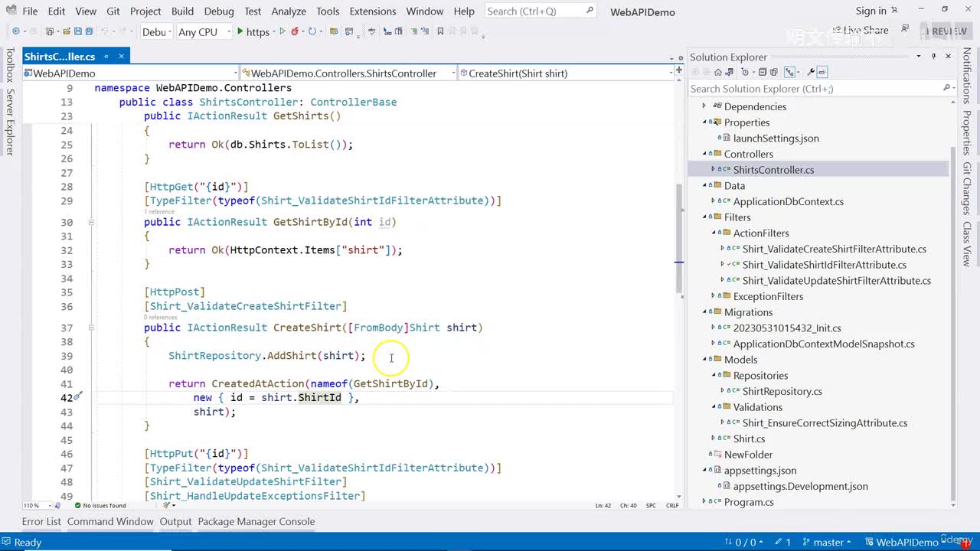Pin the Solution Explorer panel with the auto-hide pin

click(x=933, y=57)
